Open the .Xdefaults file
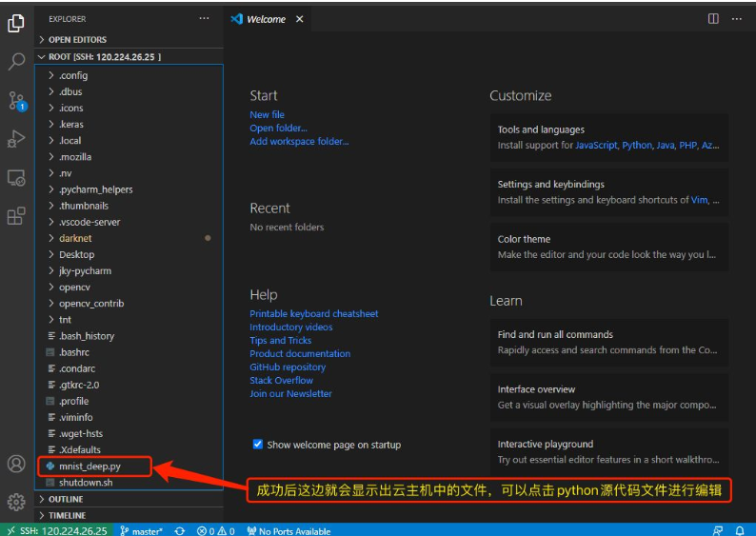This screenshot has width=756, height=536. [129, 449]
